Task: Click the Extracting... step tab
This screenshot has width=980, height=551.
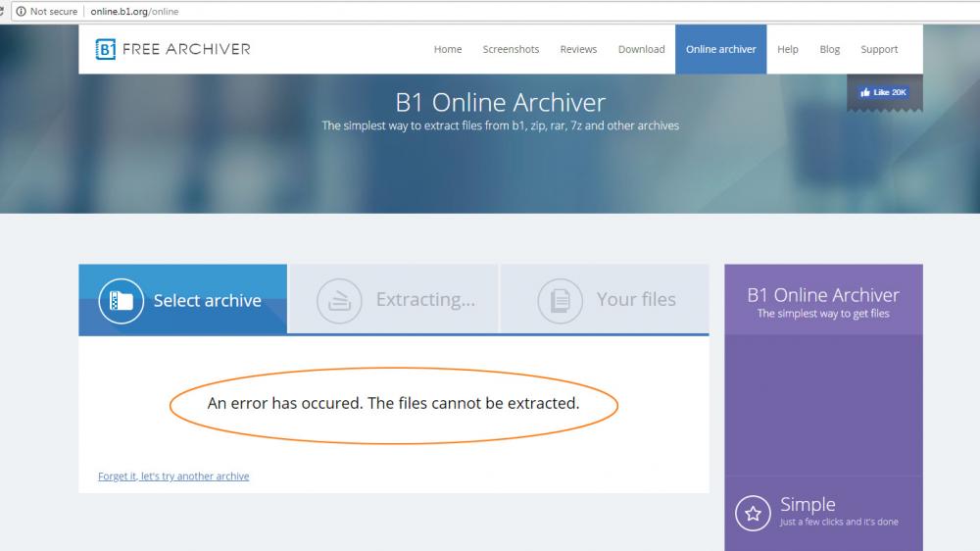Action: pos(393,300)
